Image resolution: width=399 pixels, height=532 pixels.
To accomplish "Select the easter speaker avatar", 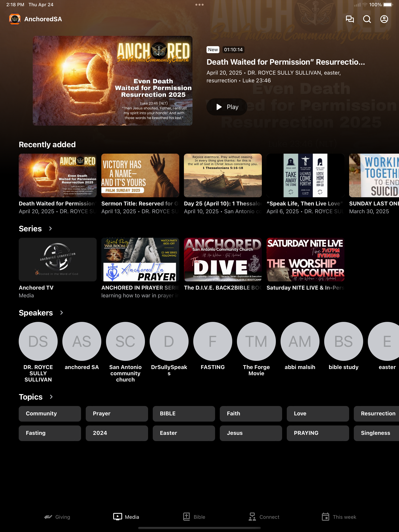I will 383,341.
